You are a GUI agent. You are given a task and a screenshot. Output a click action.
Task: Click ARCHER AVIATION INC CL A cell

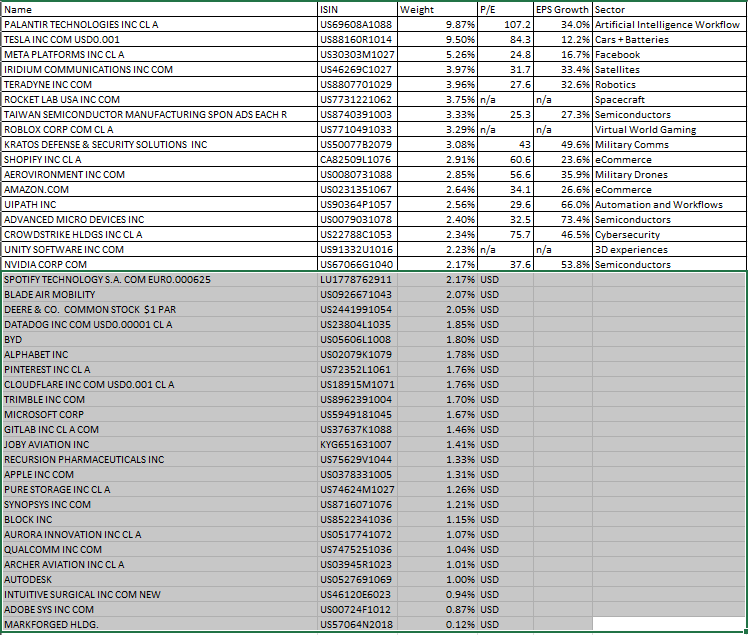click(159, 564)
